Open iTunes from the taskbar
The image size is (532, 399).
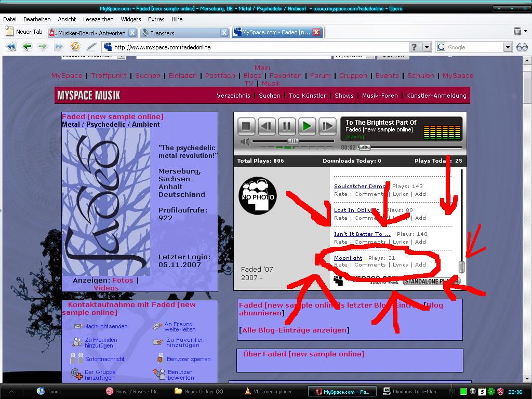[48, 392]
